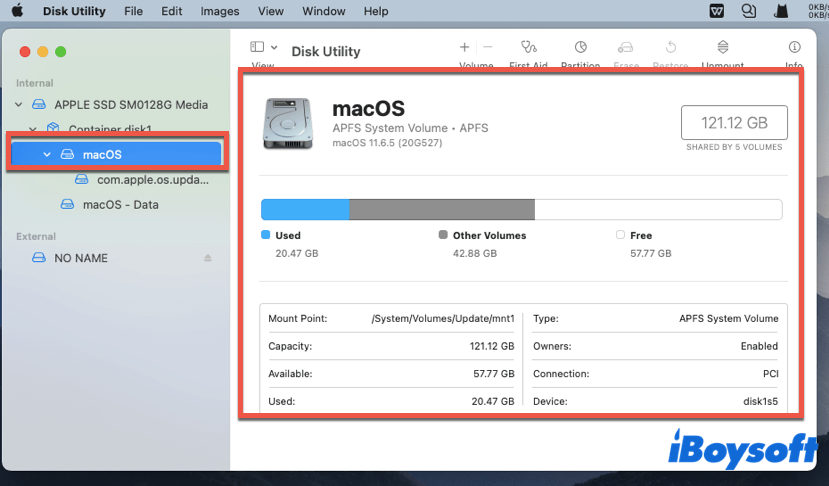The image size is (829, 486).
Task: Click the macOS volume title heading
Action: point(369,109)
